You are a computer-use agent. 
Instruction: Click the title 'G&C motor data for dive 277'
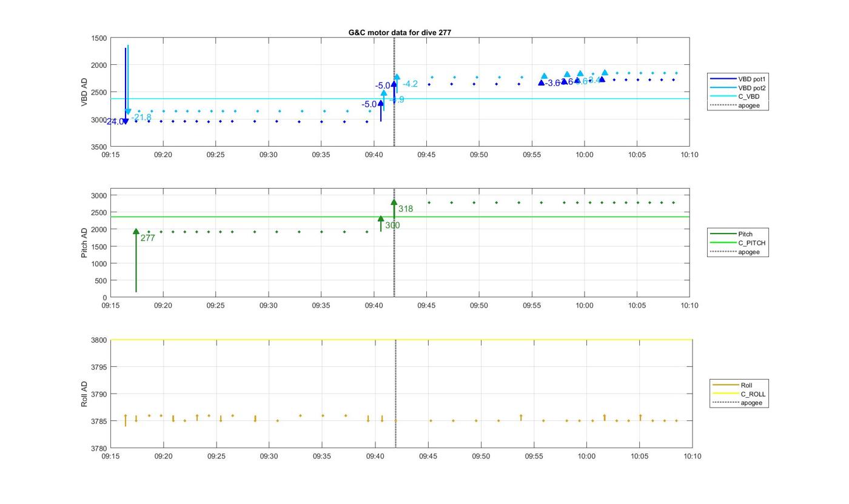pyautogui.click(x=400, y=32)
